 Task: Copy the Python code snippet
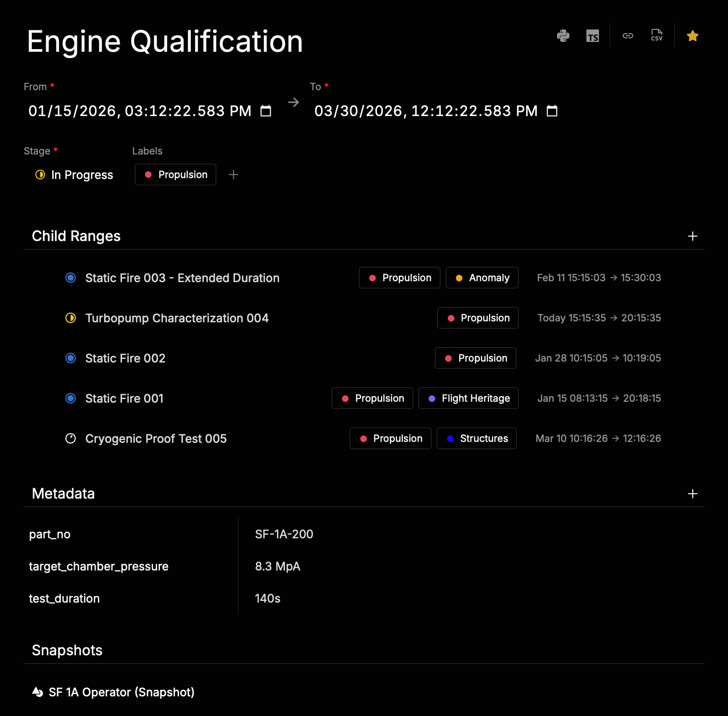pyautogui.click(x=563, y=36)
